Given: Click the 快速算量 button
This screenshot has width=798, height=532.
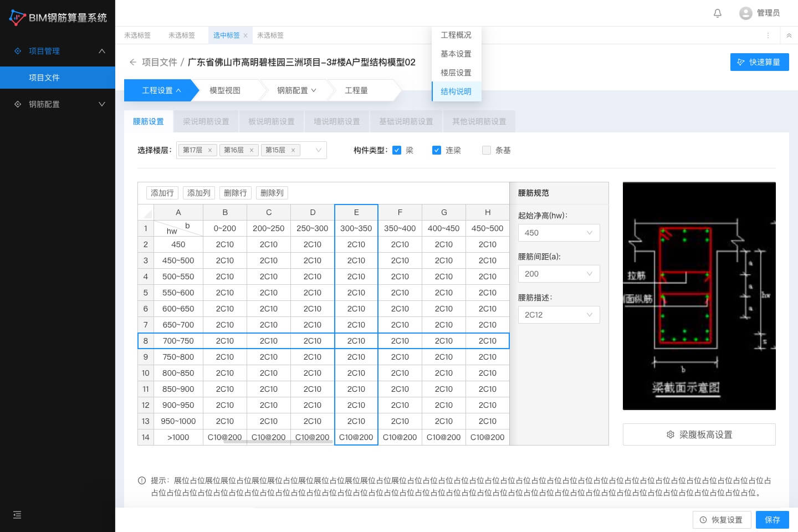Looking at the screenshot, I should pyautogui.click(x=759, y=62).
